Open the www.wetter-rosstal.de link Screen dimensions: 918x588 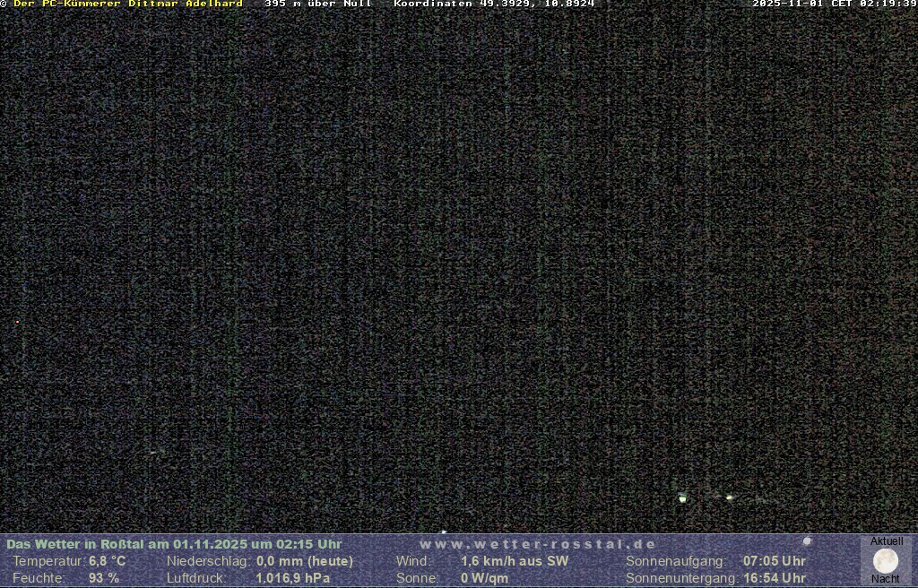coord(538,544)
